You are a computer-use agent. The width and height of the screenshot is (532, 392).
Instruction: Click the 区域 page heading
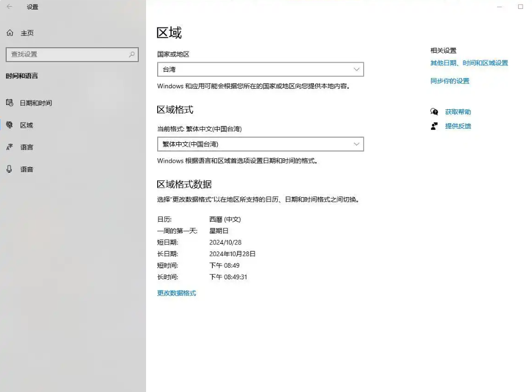pos(169,33)
